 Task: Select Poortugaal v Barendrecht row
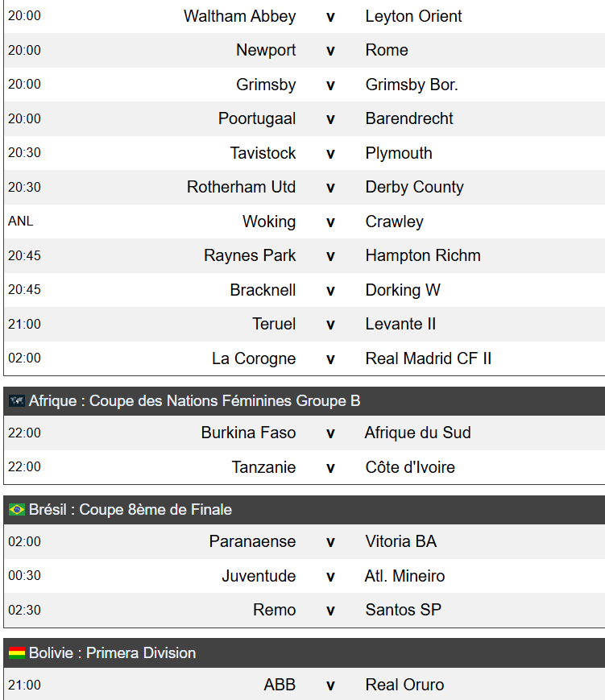click(x=305, y=118)
